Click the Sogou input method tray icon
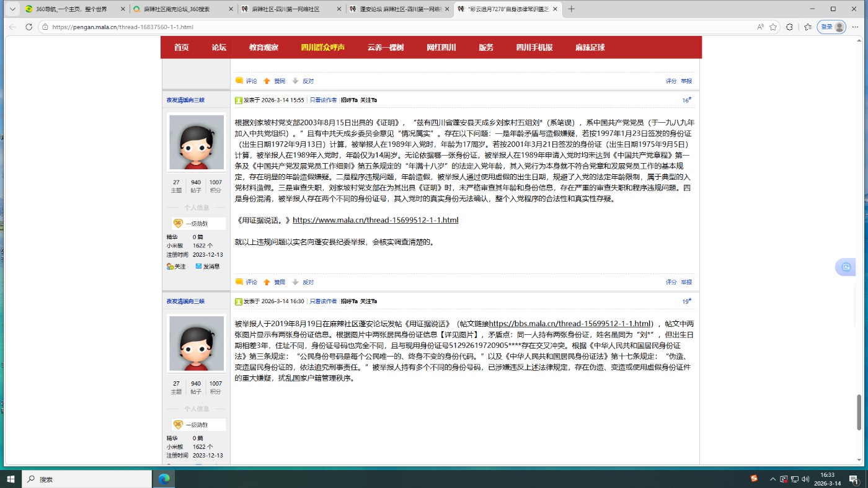Viewport: 868px width, 488px height. 754,479
